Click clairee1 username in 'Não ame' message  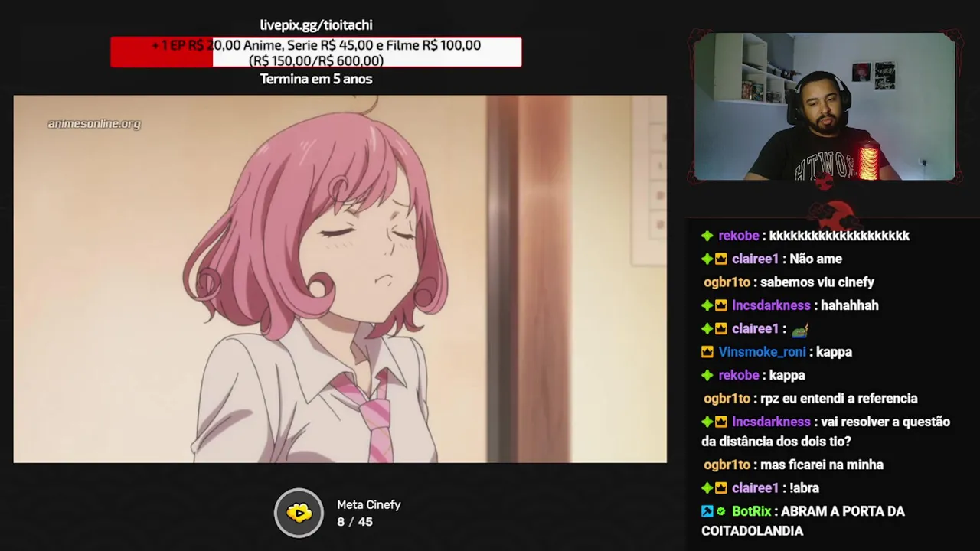click(x=755, y=259)
